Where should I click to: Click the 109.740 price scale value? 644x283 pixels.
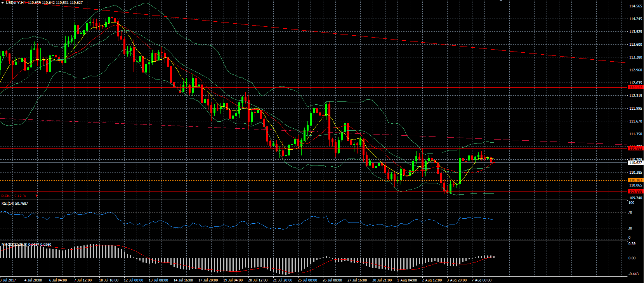click(x=635, y=198)
